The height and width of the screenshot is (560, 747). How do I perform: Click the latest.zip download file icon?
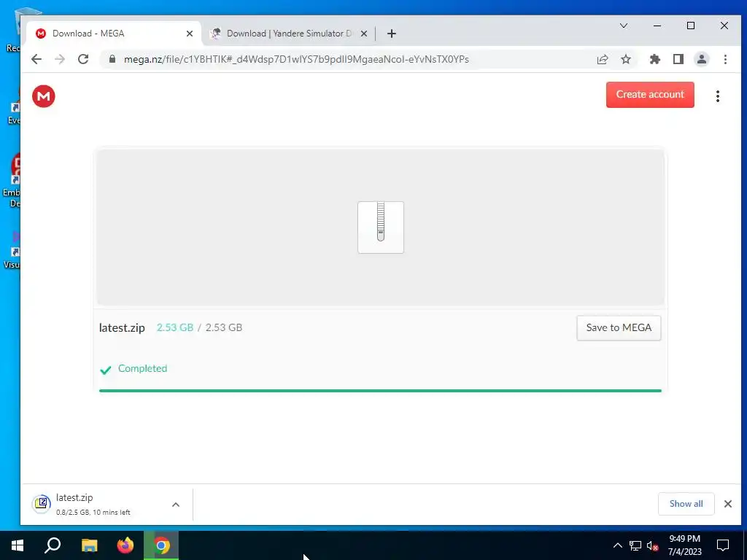pyautogui.click(x=42, y=504)
